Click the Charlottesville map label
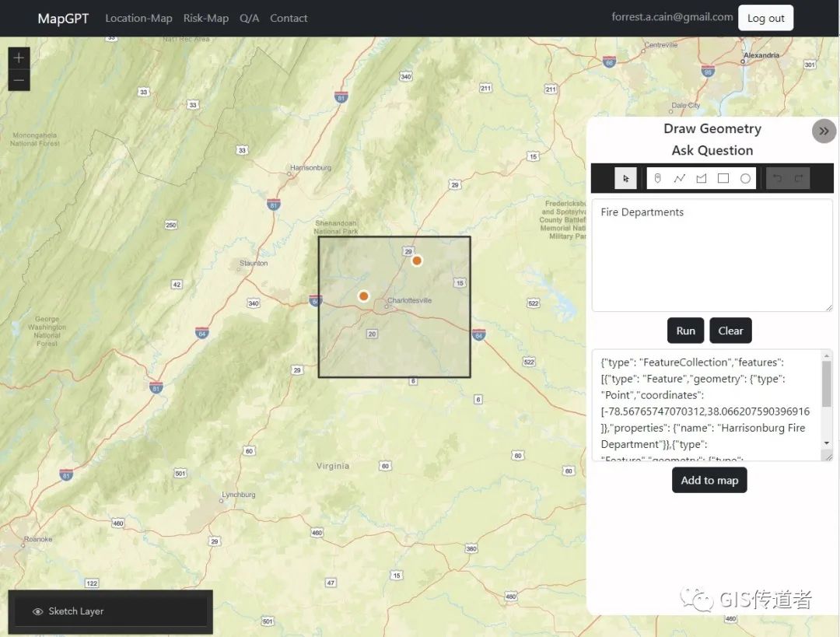 (409, 300)
